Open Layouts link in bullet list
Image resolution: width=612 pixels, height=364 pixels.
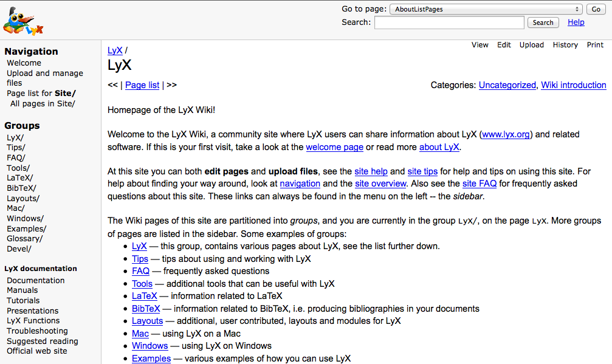coord(147,321)
